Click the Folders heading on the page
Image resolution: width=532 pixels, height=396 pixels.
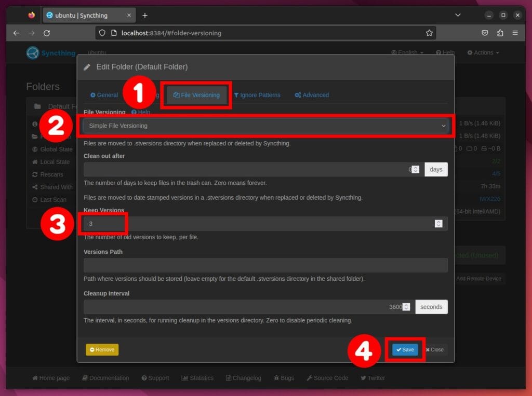pyautogui.click(x=43, y=87)
